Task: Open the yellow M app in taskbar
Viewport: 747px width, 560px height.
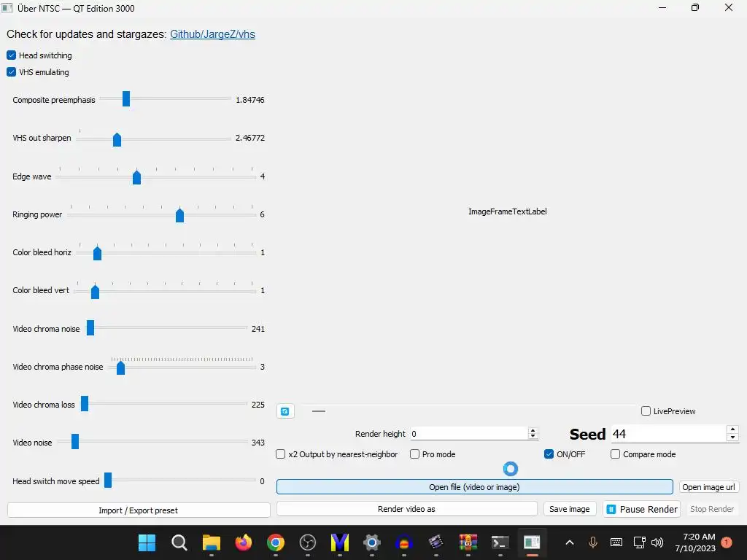Action: click(x=340, y=542)
